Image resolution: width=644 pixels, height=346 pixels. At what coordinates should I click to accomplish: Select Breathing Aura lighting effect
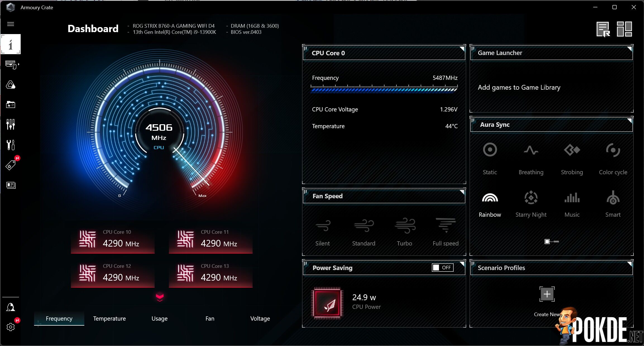[531, 159]
